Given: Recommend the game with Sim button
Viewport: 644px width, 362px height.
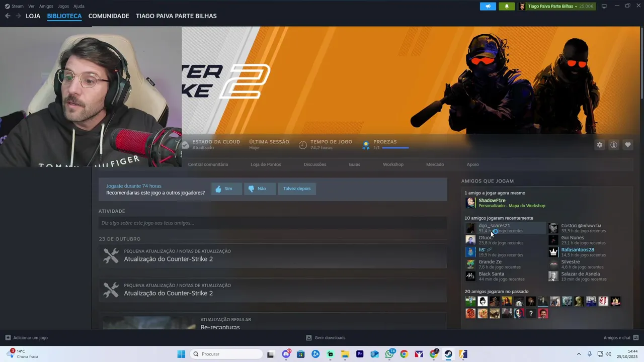Looking at the screenshot, I should pyautogui.click(x=226, y=189).
